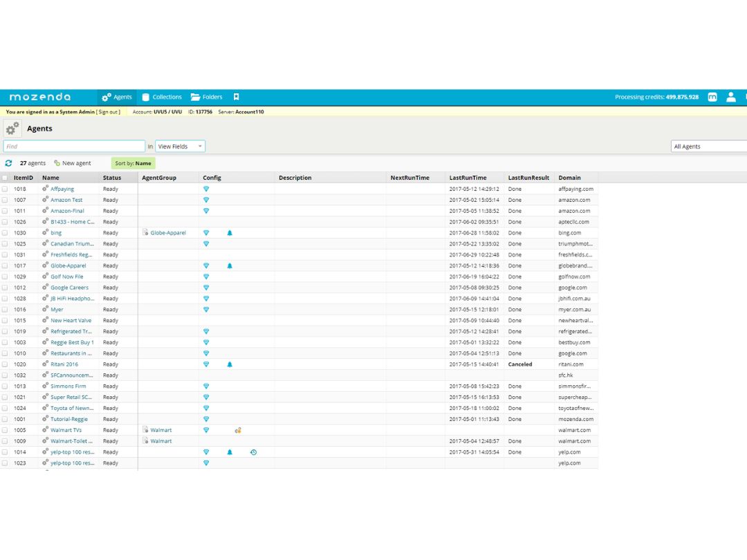Viewport: 747px width, 560px height.
Task: Select checkbox for 1016 Myer
Action: [5, 310]
